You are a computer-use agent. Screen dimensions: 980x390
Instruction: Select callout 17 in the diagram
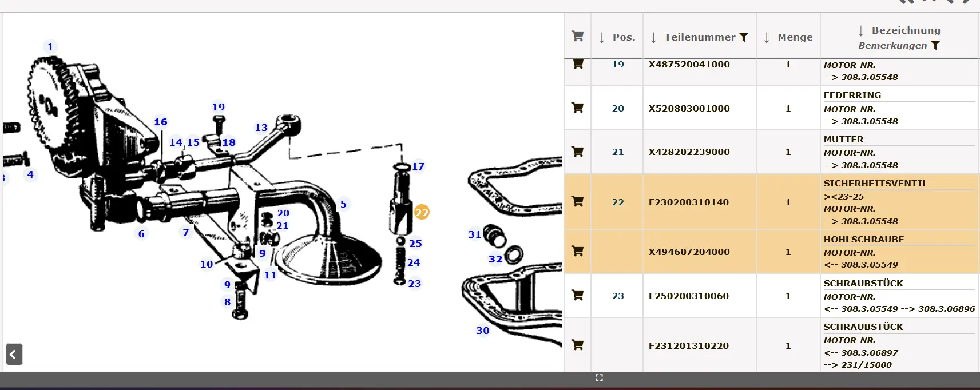[418, 166]
